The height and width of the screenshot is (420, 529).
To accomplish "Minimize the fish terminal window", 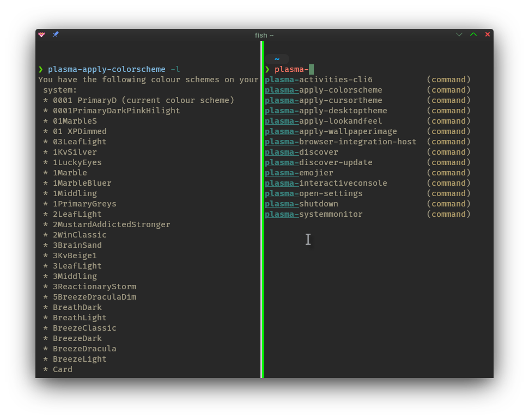I will 459,34.
